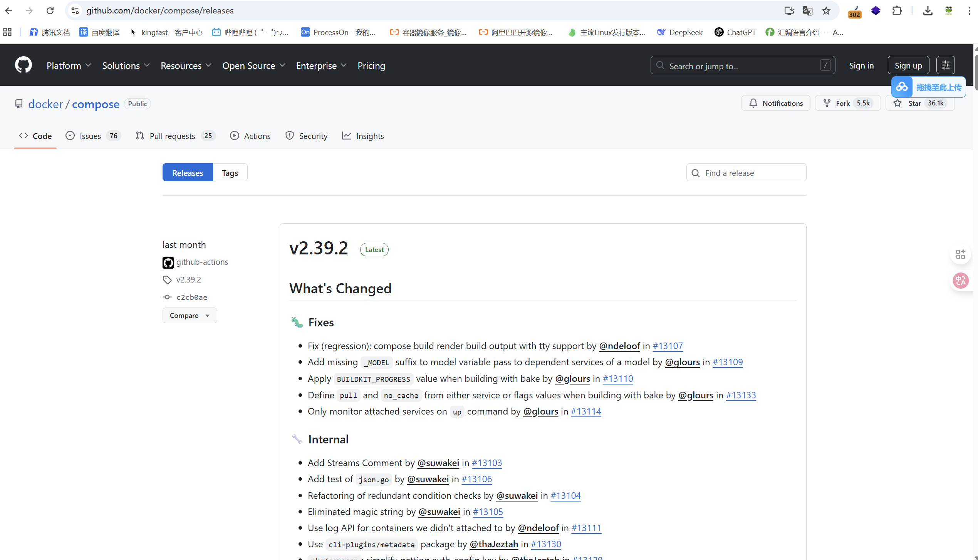
Task: Open the Compare dropdown
Action: pos(190,316)
